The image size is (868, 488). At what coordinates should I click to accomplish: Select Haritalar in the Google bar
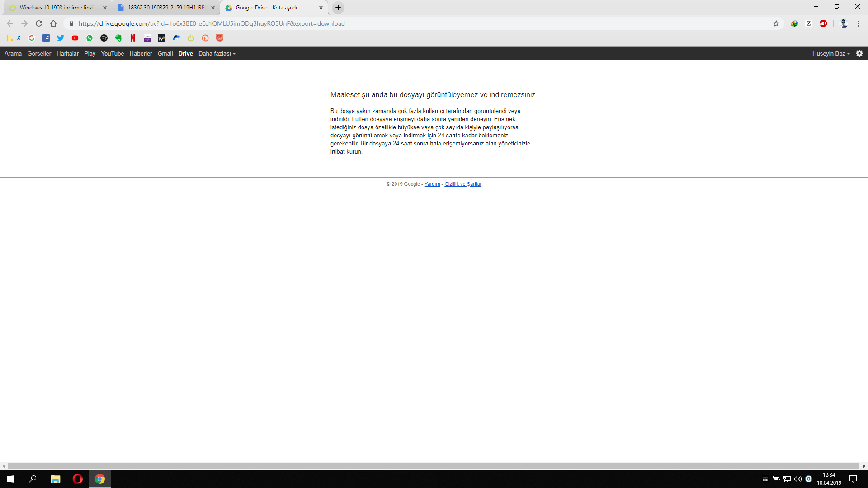tap(67, 53)
